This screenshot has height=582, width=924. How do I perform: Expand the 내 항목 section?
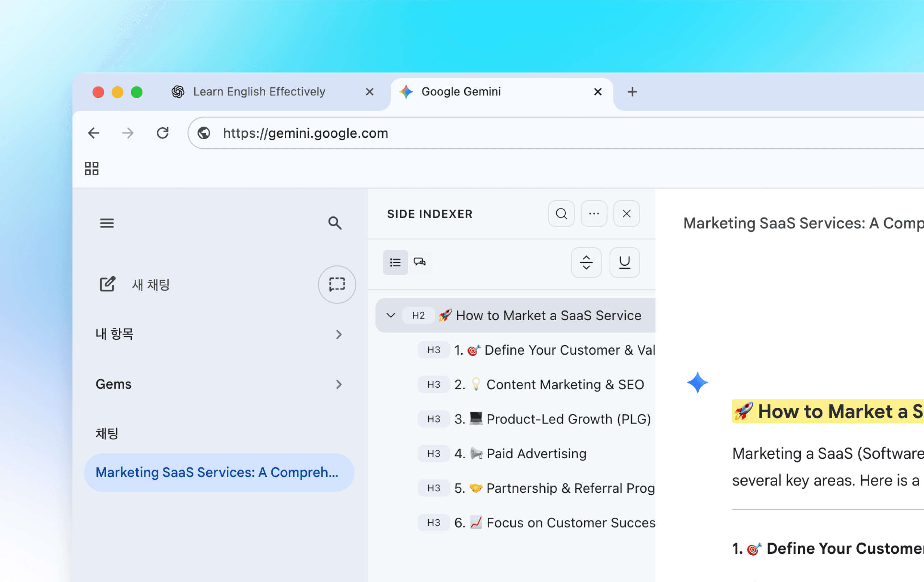338,334
